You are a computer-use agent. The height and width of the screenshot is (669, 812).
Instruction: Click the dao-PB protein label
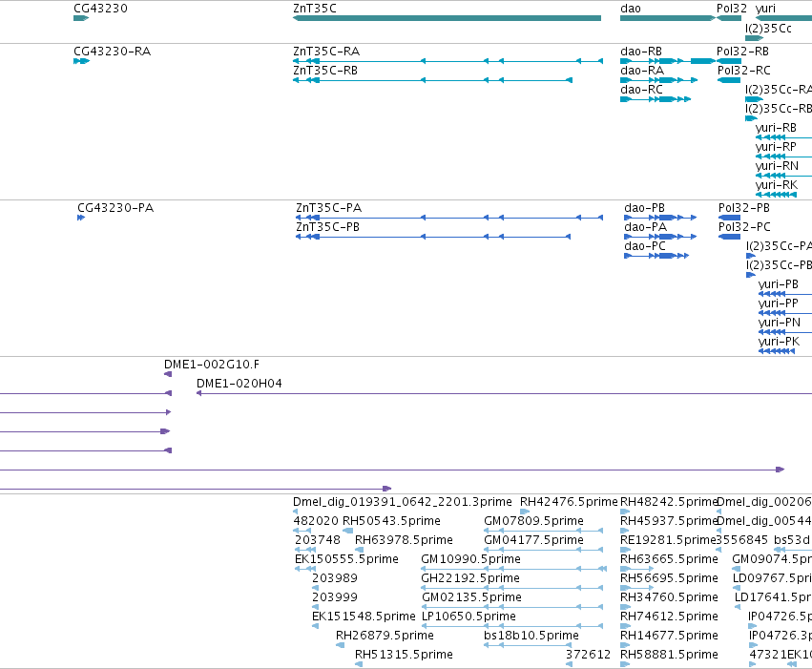tap(644, 208)
